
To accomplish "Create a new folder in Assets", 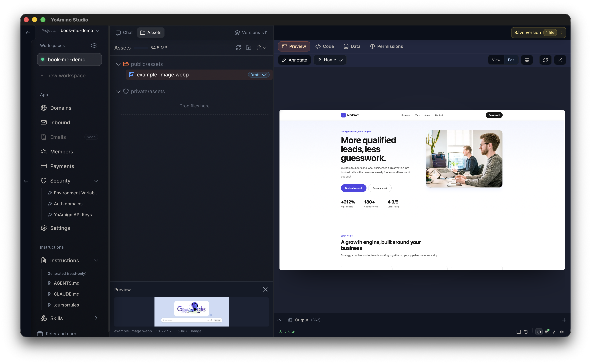I will (x=249, y=48).
